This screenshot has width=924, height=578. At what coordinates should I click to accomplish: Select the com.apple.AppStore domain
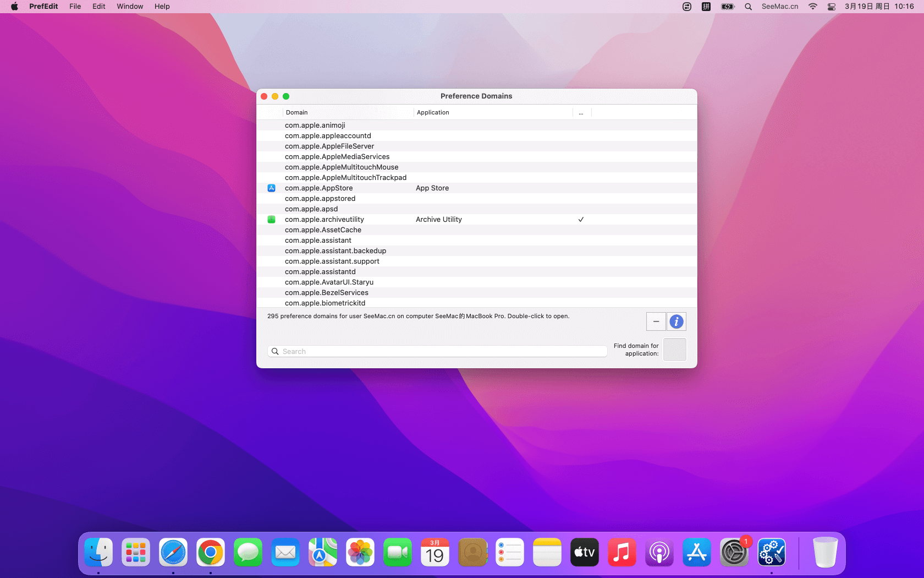[x=319, y=188]
